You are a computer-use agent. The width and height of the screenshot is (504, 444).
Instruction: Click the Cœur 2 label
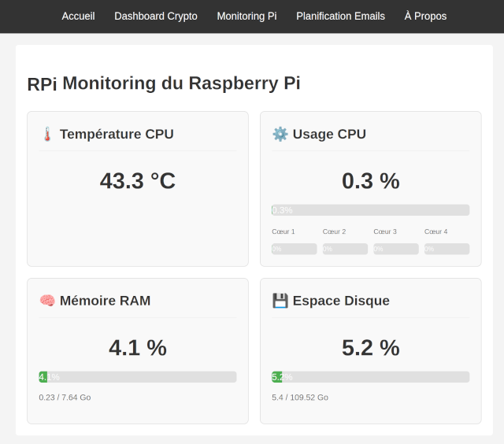pyautogui.click(x=334, y=231)
